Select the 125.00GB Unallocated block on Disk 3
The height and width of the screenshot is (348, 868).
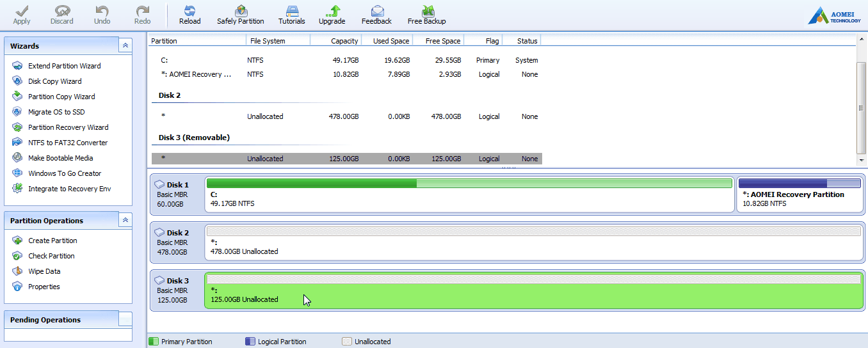click(534, 290)
